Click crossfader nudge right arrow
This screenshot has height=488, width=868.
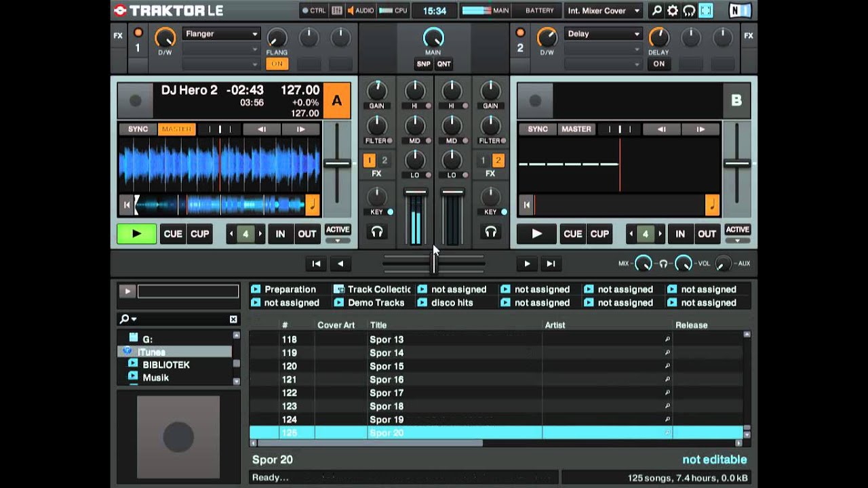527,264
